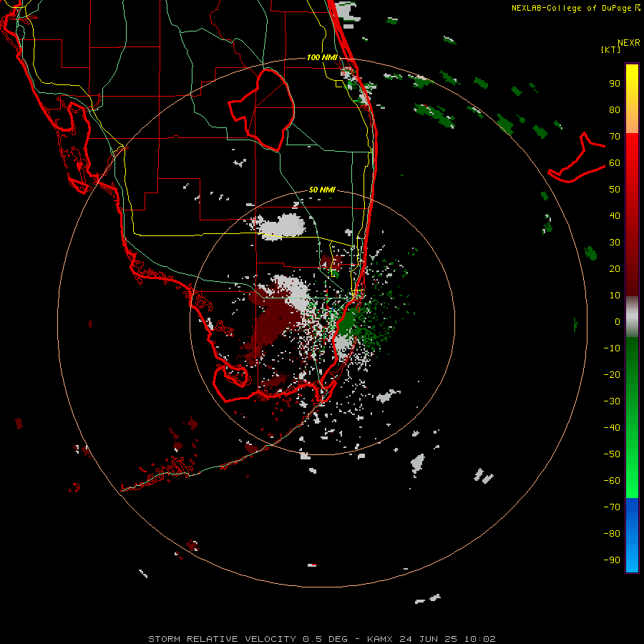The height and width of the screenshot is (644, 644).
Task: Click the 90 value on the velocity scale
Action: 615,84
